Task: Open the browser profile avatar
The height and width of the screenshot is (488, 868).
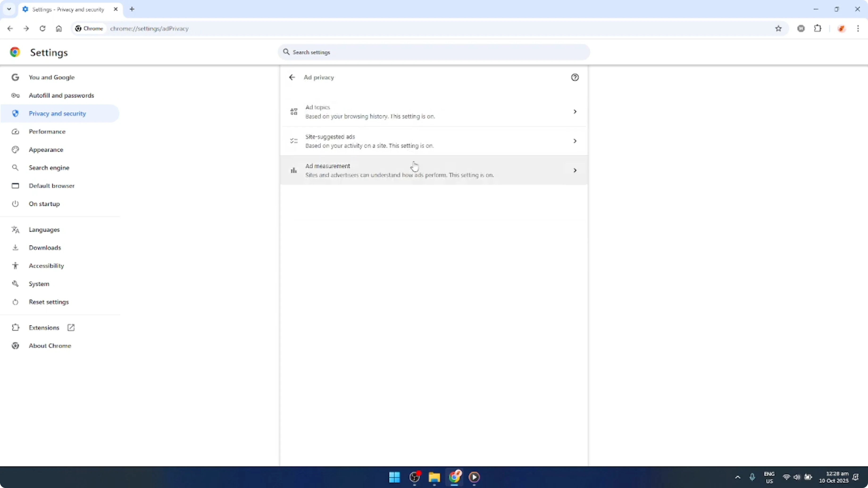Action: click(841, 29)
